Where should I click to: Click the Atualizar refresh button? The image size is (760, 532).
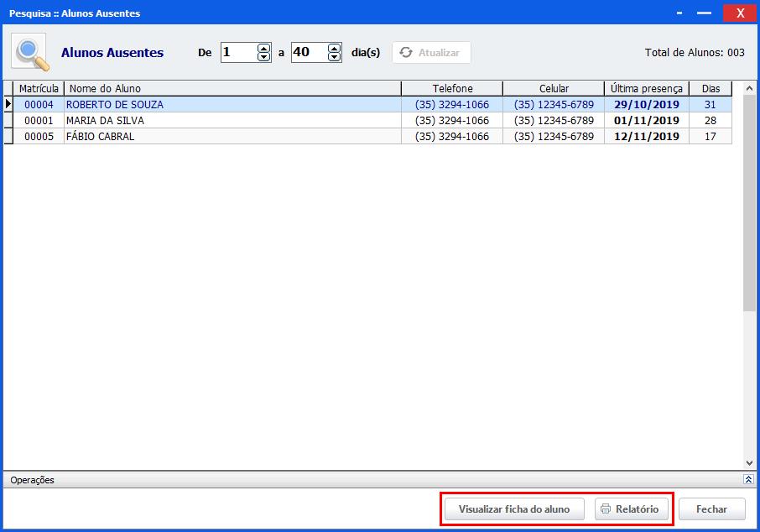click(431, 52)
